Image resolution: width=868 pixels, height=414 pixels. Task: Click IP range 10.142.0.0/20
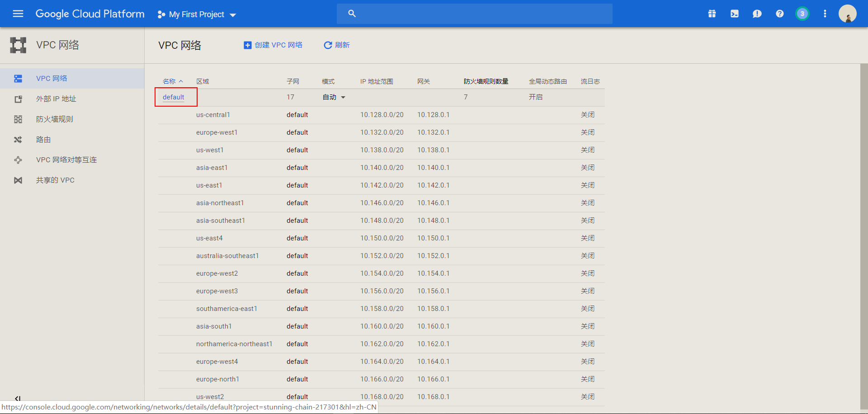382,185
